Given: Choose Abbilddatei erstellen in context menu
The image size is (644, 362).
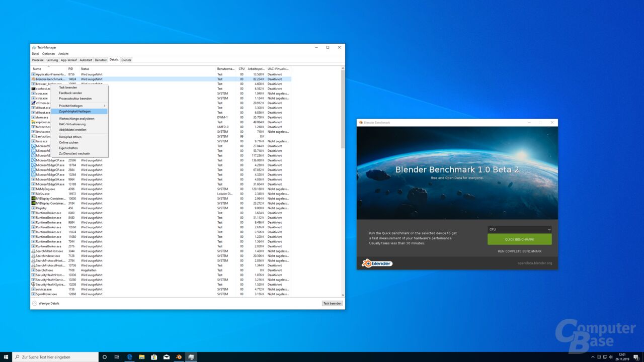Looking at the screenshot, I should click(x=79, y=130).
